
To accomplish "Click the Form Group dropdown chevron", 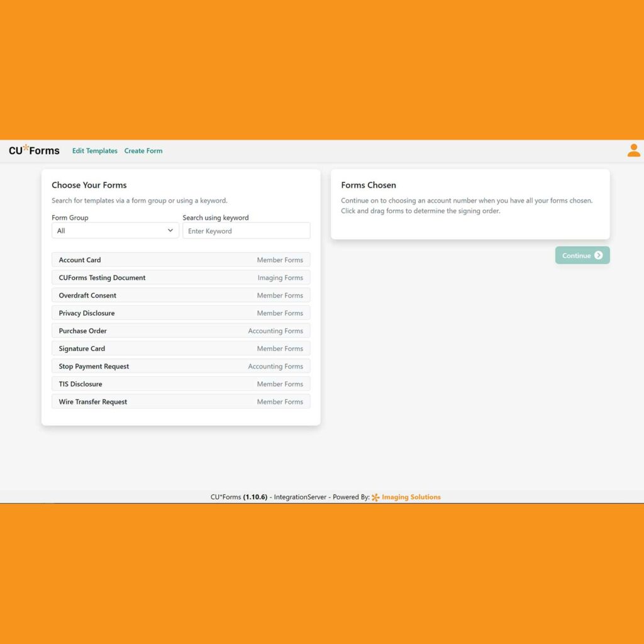I will pyautogui.click(x=170, y=231).
